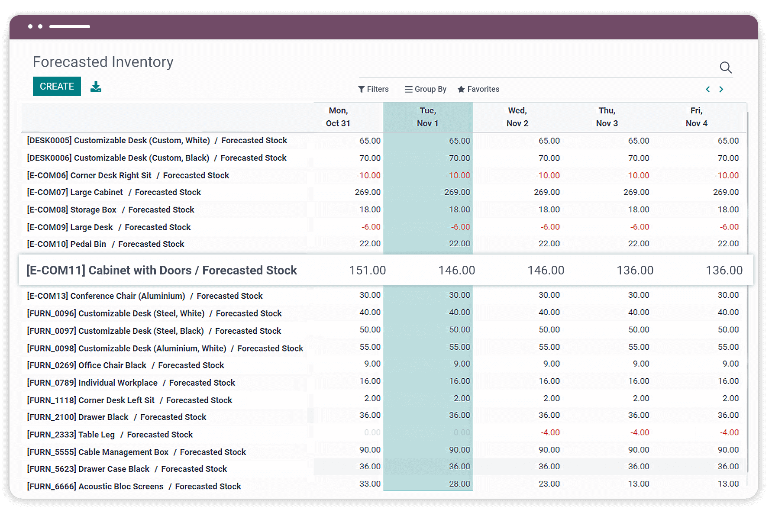
Task: Open the Favorites dropdown
Action: (483, 89)
